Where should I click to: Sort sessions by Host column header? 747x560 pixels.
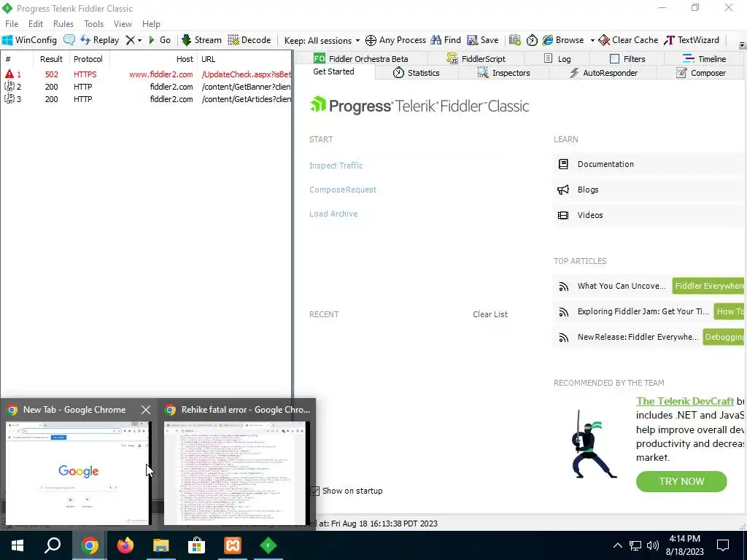click(x=153, y=59)
